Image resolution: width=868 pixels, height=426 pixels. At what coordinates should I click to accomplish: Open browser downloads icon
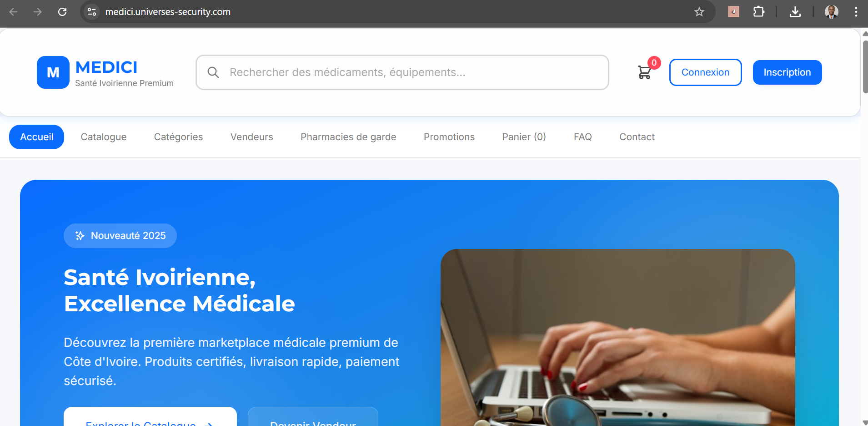(795, 12)
